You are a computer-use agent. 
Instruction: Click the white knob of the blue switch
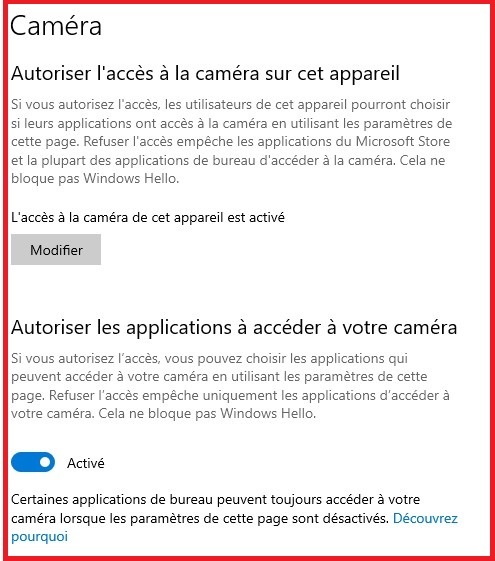pos(45,462)
